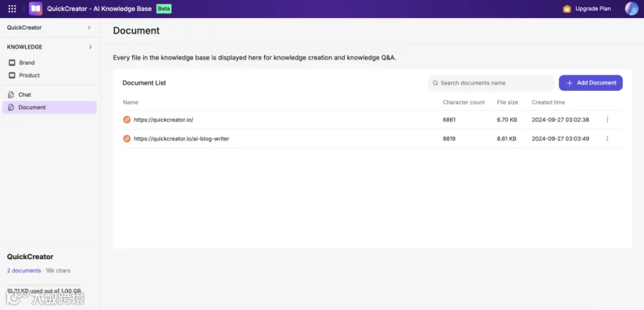Screen dimensions: 644x310
Task: Click character count 6861
Action: tap(449, 120)
